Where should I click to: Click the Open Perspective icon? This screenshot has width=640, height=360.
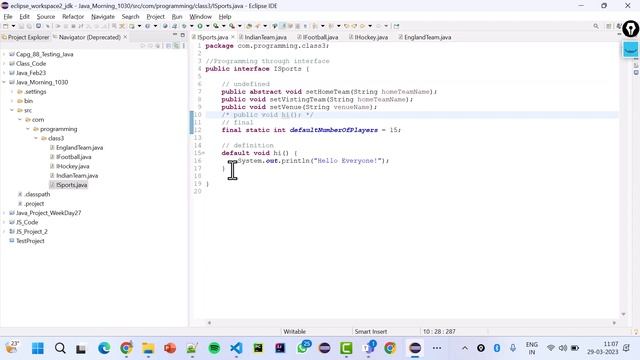click(609, 26)
